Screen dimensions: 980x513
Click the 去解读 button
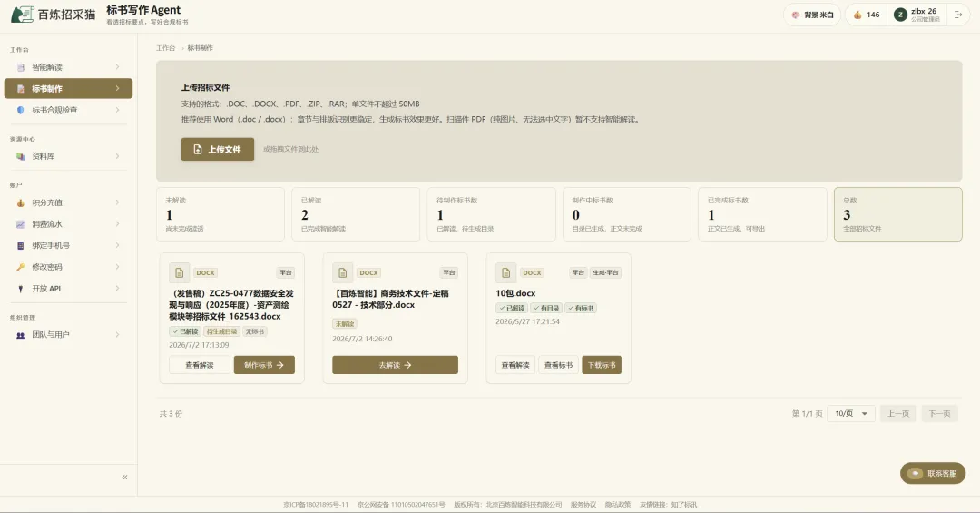point(395,365)
